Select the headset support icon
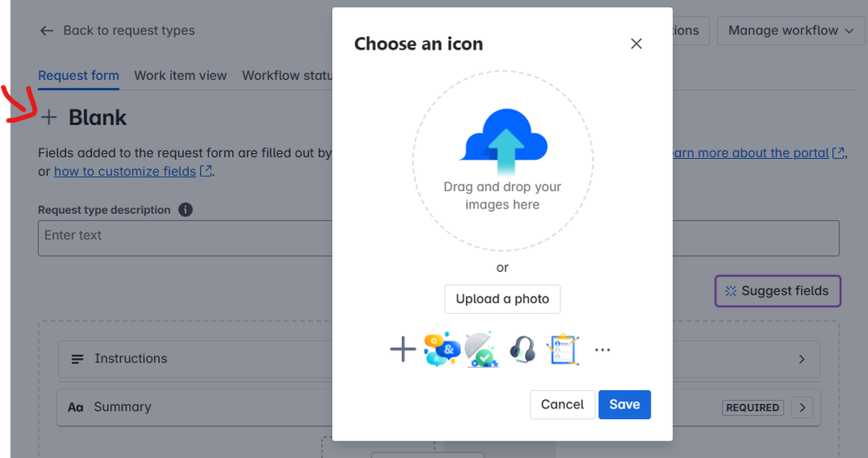 point(522,349)
